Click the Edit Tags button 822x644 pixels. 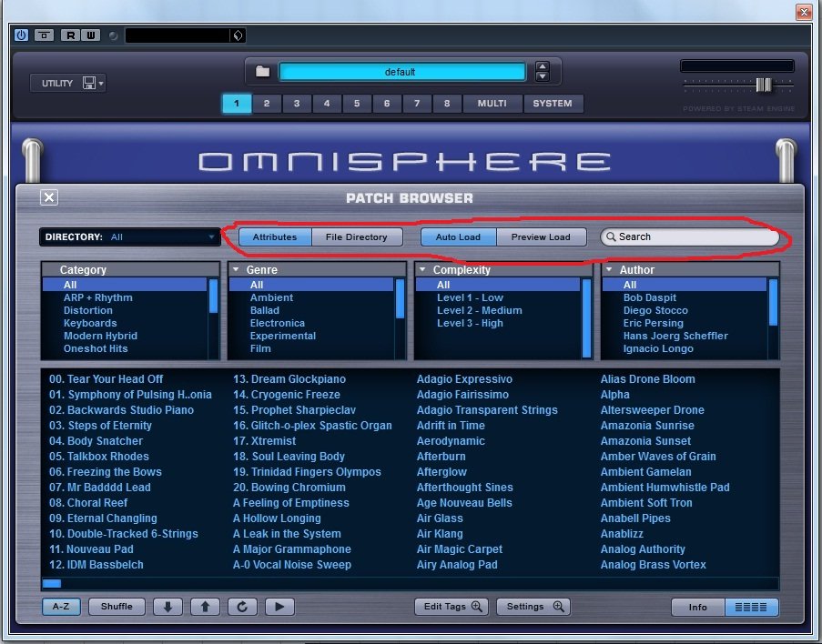click(452, 607)
